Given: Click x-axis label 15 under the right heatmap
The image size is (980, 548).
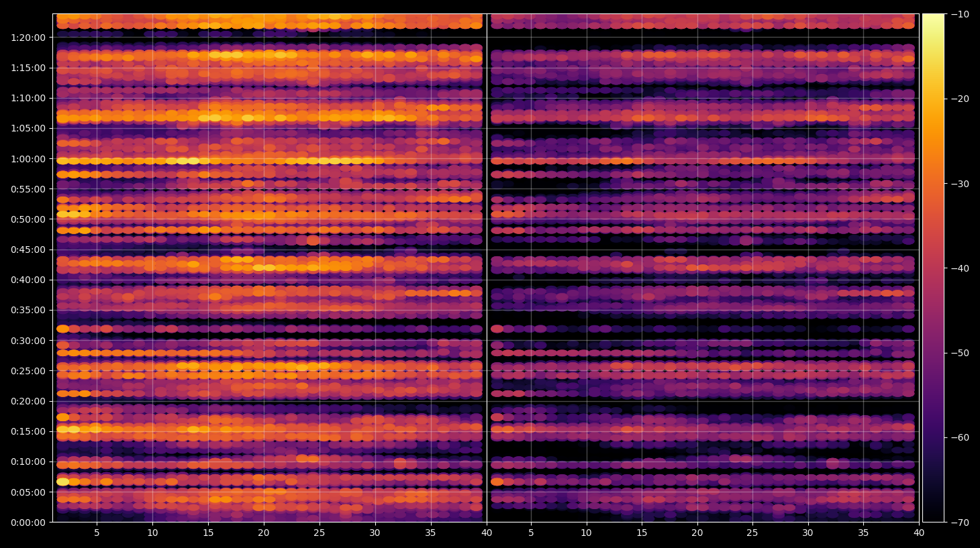Looking at the screenshot, I should [x=642, y=533].
